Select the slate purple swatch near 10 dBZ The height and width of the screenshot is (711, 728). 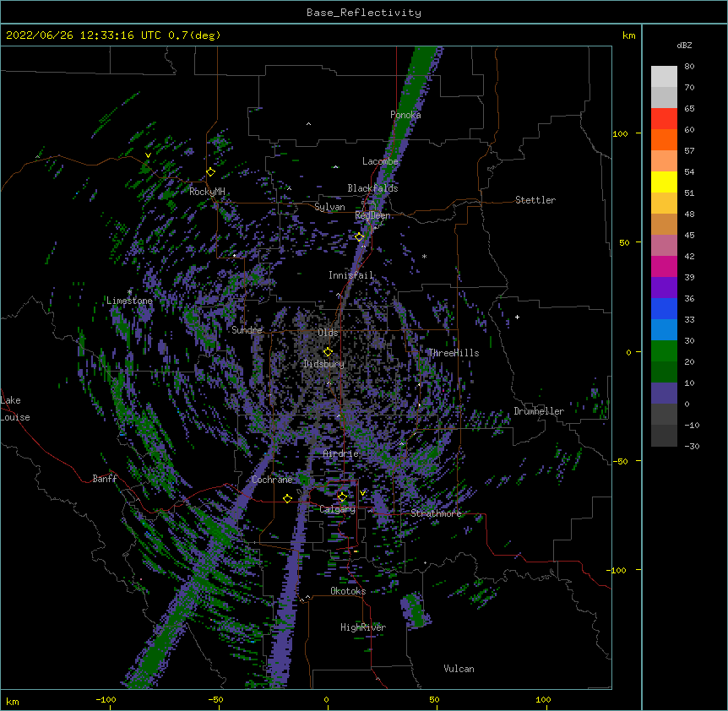coord(664,393)
